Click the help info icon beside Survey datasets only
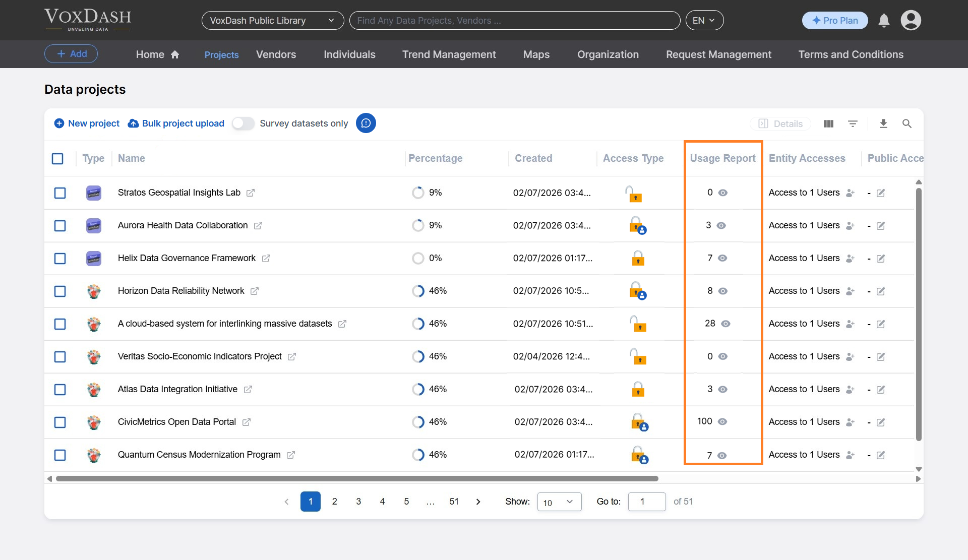 coord(366,123)
